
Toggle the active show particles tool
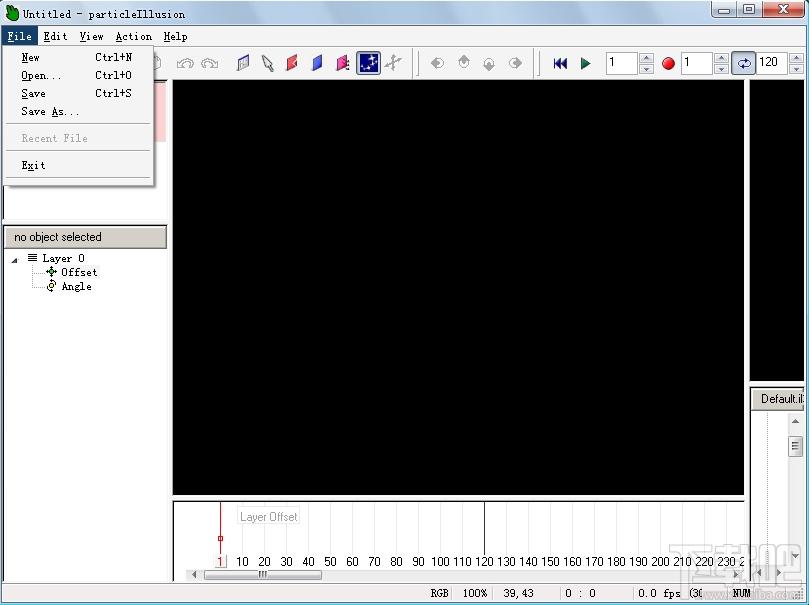tap(368, 63)
